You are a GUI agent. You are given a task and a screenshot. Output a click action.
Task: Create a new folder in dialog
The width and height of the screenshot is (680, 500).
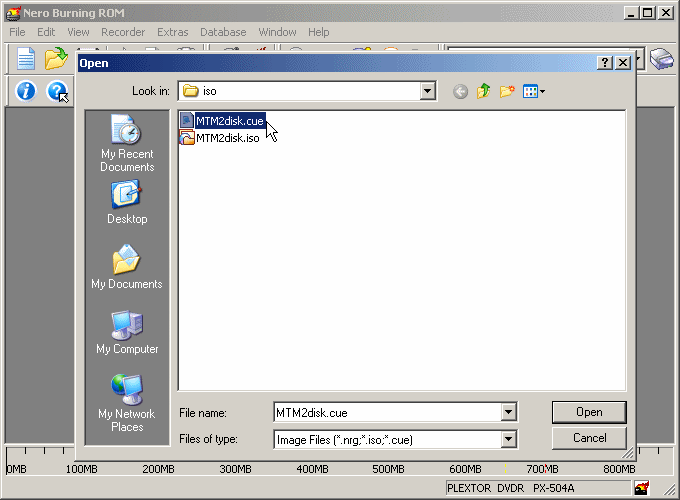(x=507, y=91)
